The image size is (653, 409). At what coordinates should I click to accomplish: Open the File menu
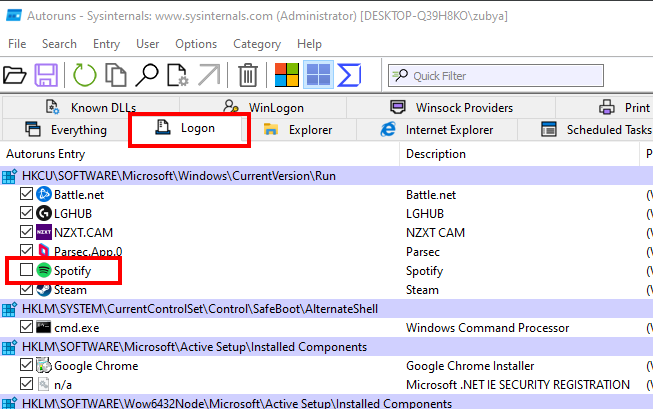point(17,44)
